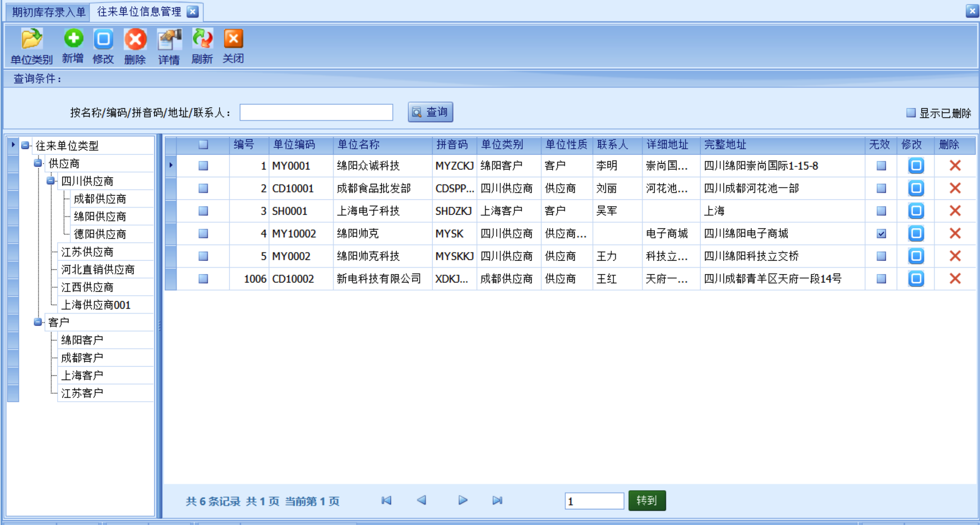Delete row CD10002 with red X
Image resolution: width=980 pixels, height=525 pixels.
pyautogui.click(x=955, y=279)
